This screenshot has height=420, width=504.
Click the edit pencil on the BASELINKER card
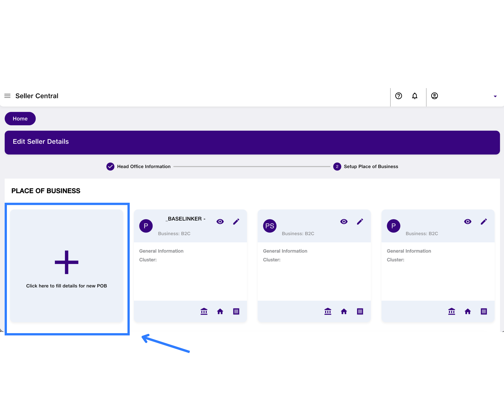coord(236,221)
